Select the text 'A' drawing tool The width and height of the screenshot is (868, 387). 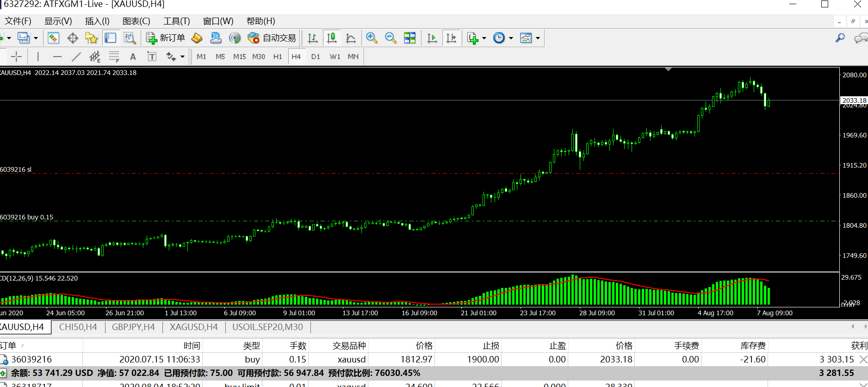click(x=133, y=56)
